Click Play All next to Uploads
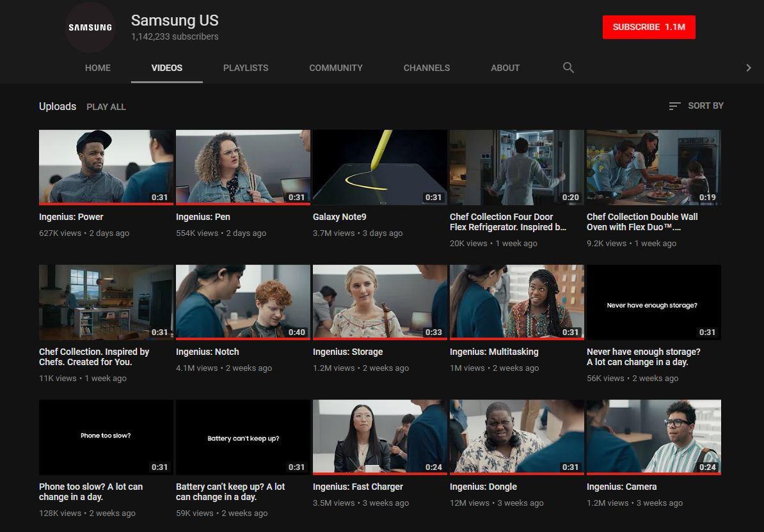 [x=106, y=107]
